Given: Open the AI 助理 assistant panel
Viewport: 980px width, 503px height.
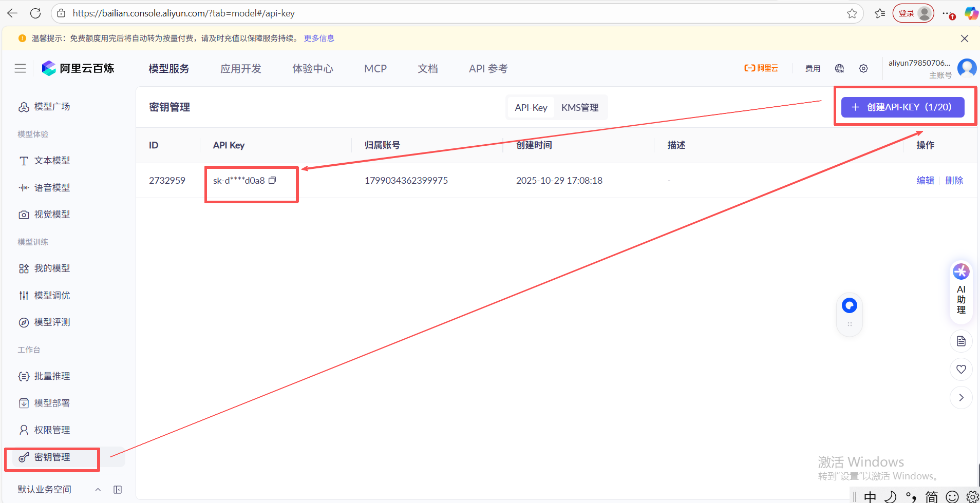Looking at the screenshot, I should coord(961,291).
